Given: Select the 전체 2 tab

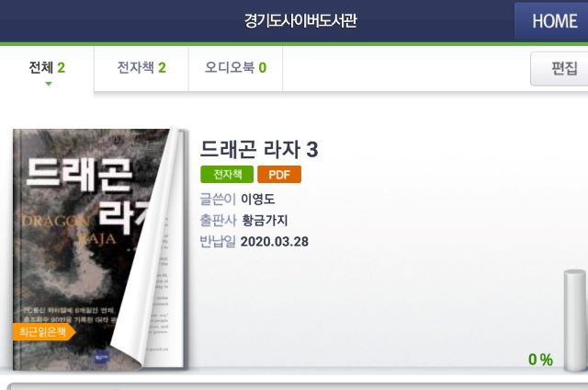Looking at the screenshot, I should click(x=47, y=68).
